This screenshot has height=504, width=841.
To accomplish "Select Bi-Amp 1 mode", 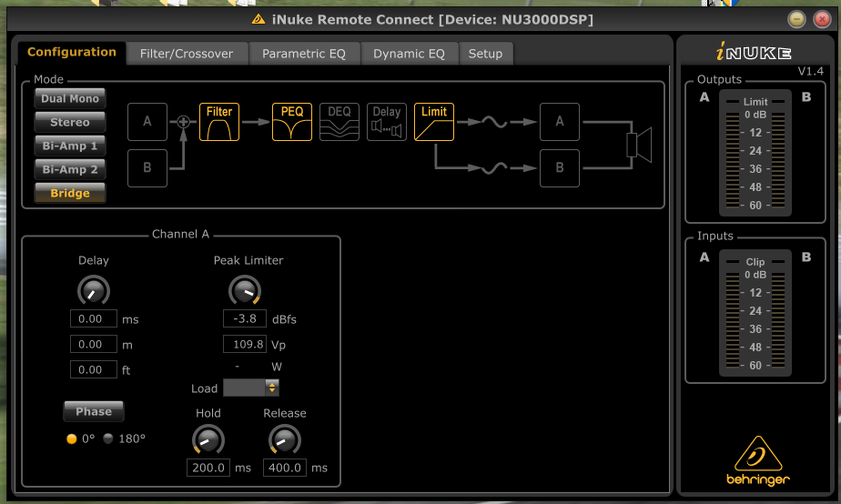I will [70, 146].
